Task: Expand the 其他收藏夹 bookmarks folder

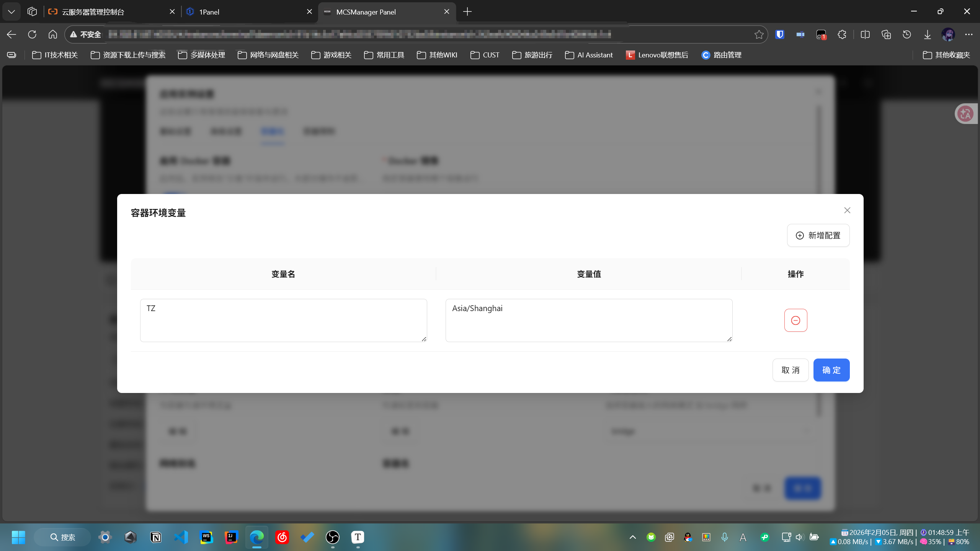Action: pos(946,55)
